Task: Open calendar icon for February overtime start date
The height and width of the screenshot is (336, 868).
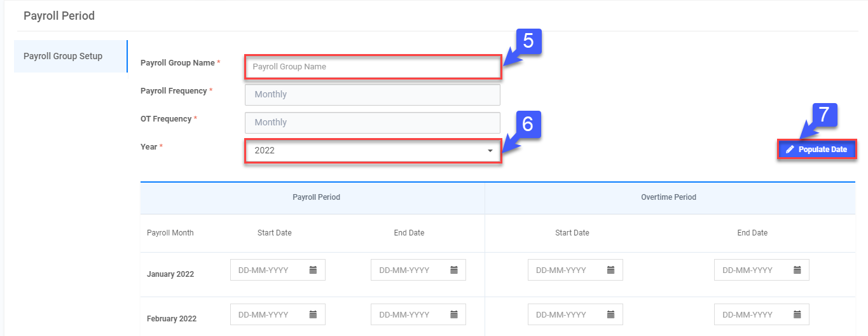Action: click(x=610, y=315)
